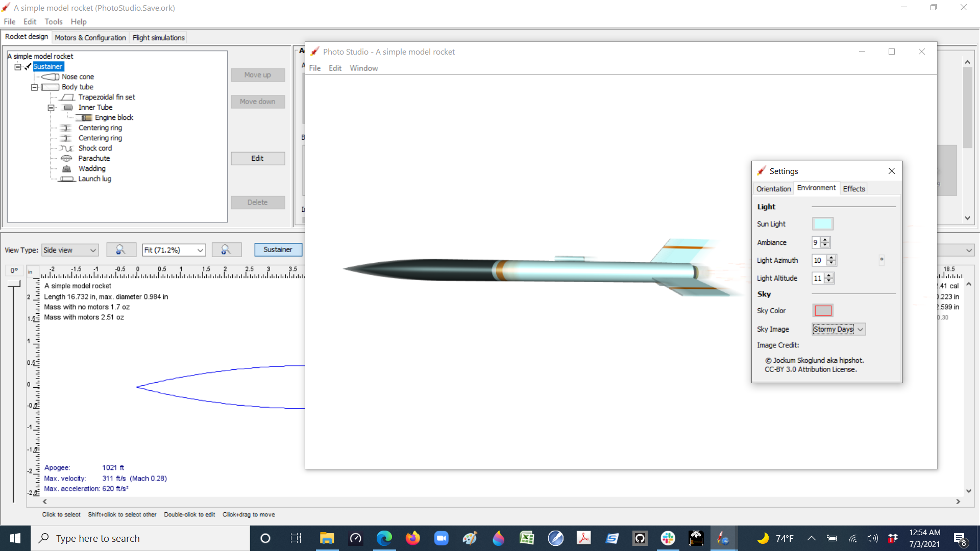Select the Launch lug component icon
The height and width of the screenshot is (551, 980).
pos(67,179)
